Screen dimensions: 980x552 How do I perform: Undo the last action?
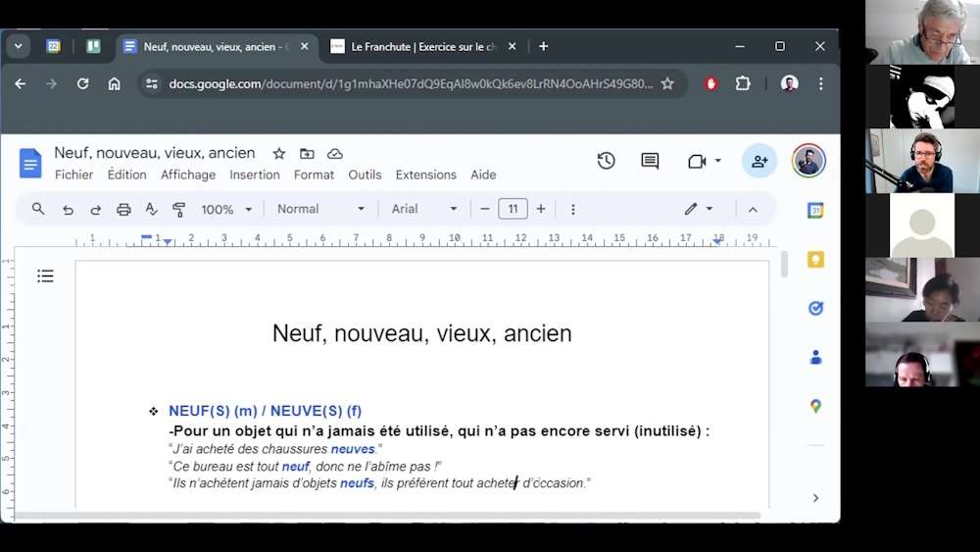click(68, 210)
